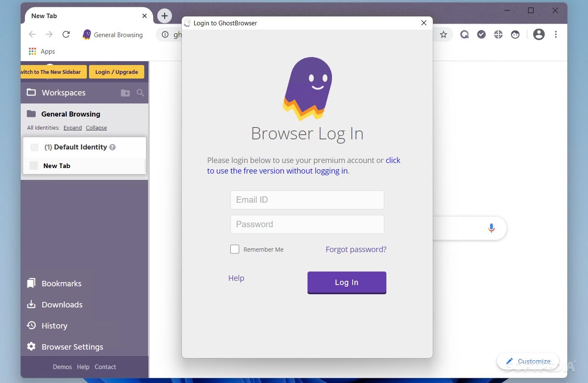The height and width of the screenshot is (383, 588).
Task: Click the Password input field
Action: pyautogui.click(x=307, y=224)
